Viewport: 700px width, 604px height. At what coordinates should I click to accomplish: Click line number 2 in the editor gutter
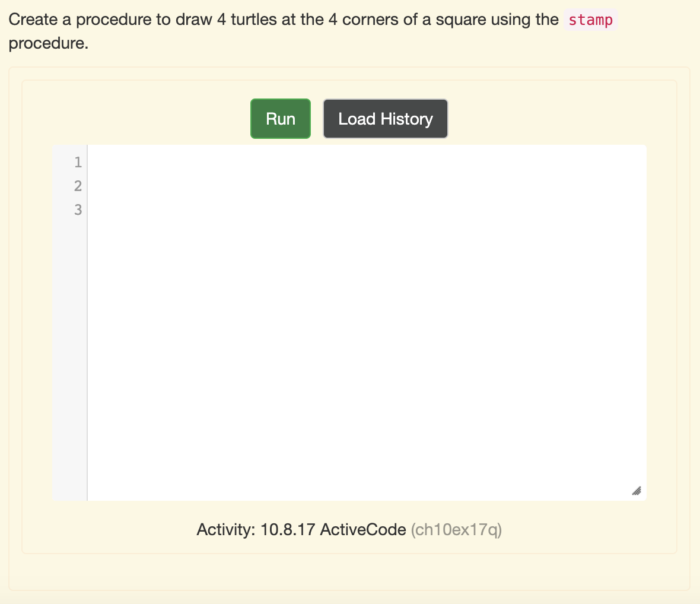pyautogui.click(x=77, y=186)
